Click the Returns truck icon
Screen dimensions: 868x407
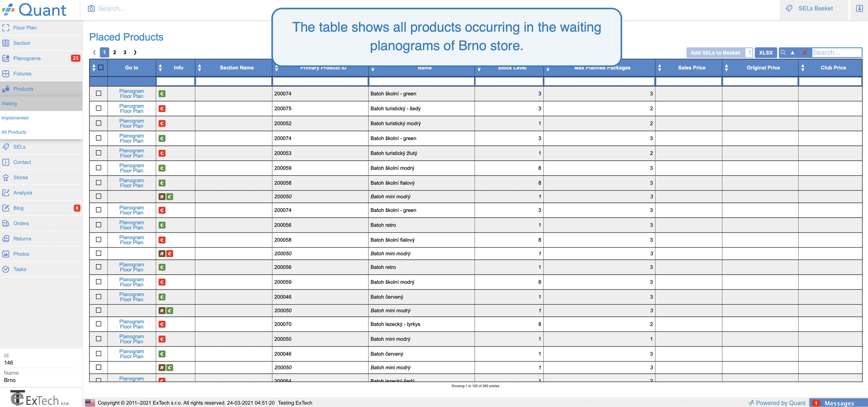click(6, 239)
